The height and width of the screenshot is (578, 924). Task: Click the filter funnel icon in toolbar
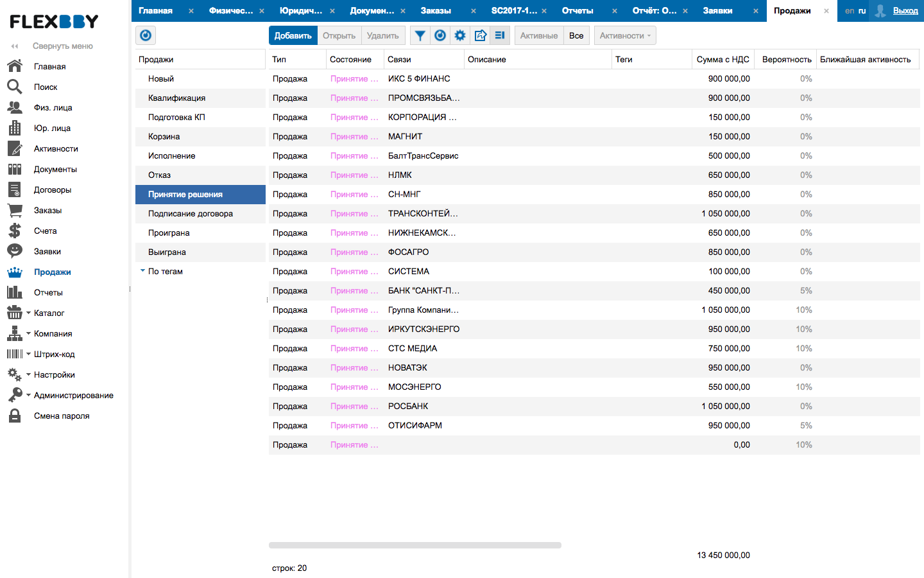point(420,36)
